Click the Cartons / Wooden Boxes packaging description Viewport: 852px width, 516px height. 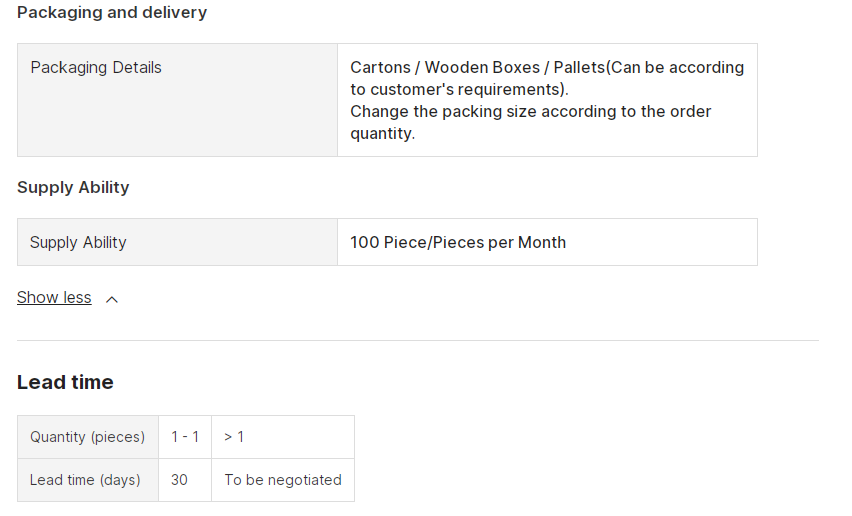click(x=547, y=100)
